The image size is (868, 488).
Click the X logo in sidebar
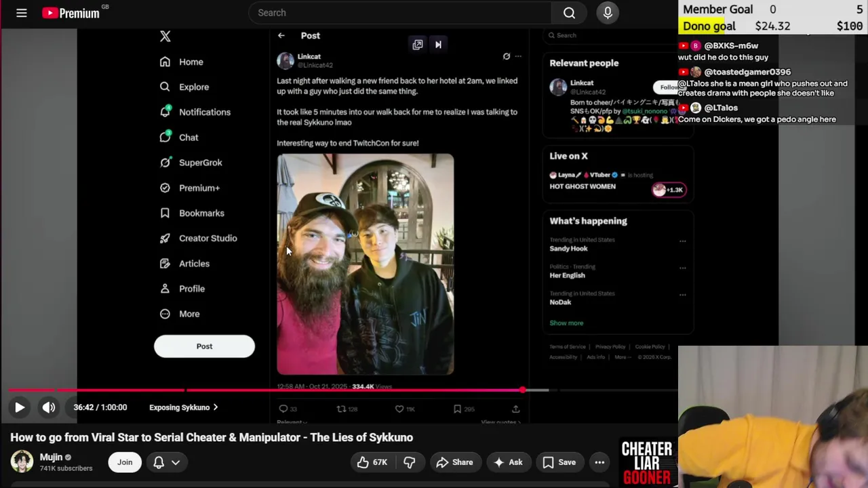(x=165, y=37)
